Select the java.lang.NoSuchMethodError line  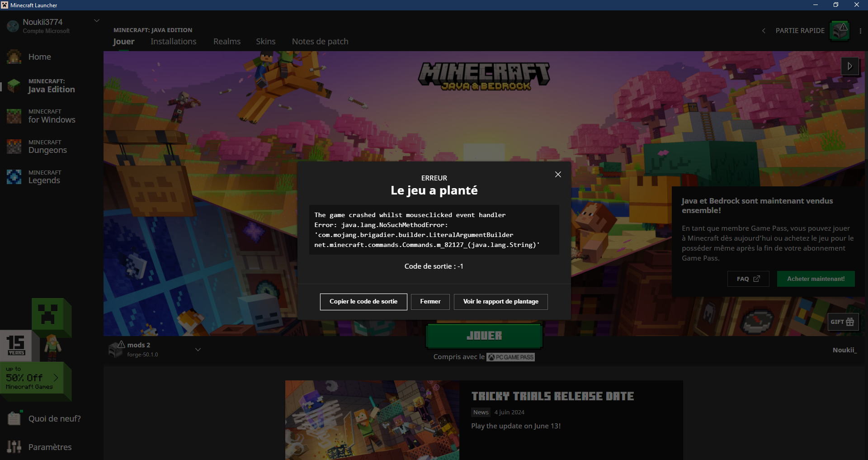(x=381, y=225)
